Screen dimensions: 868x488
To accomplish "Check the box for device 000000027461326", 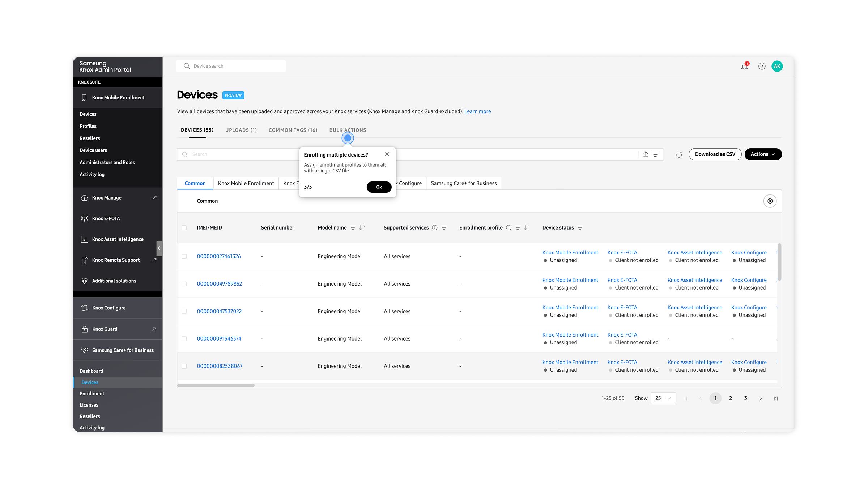I will point(184,256).
